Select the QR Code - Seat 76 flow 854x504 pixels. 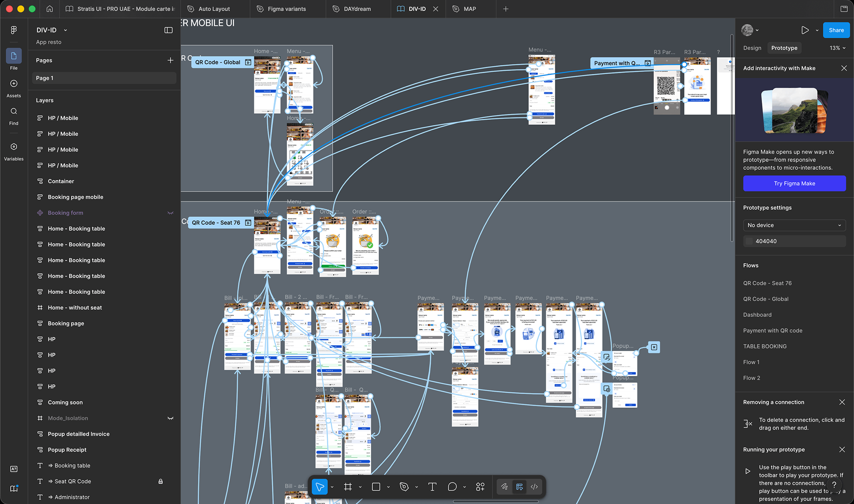(767, 283)
